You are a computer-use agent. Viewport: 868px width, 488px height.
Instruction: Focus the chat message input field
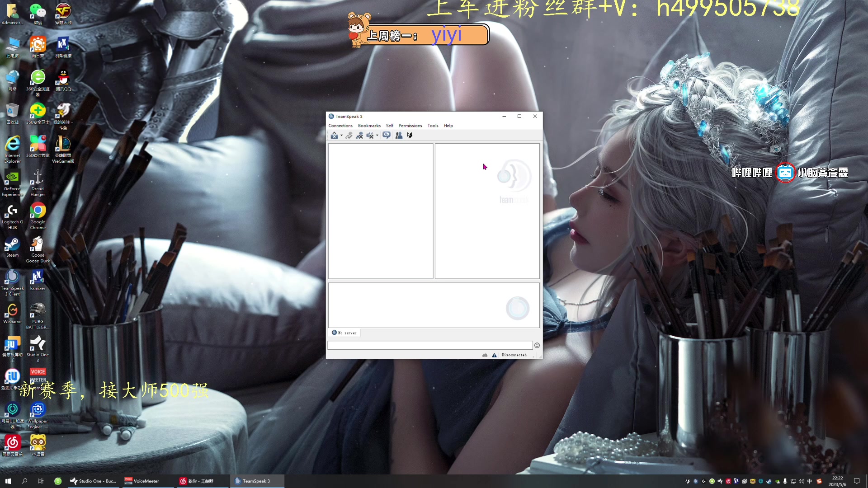click(429, 345)
